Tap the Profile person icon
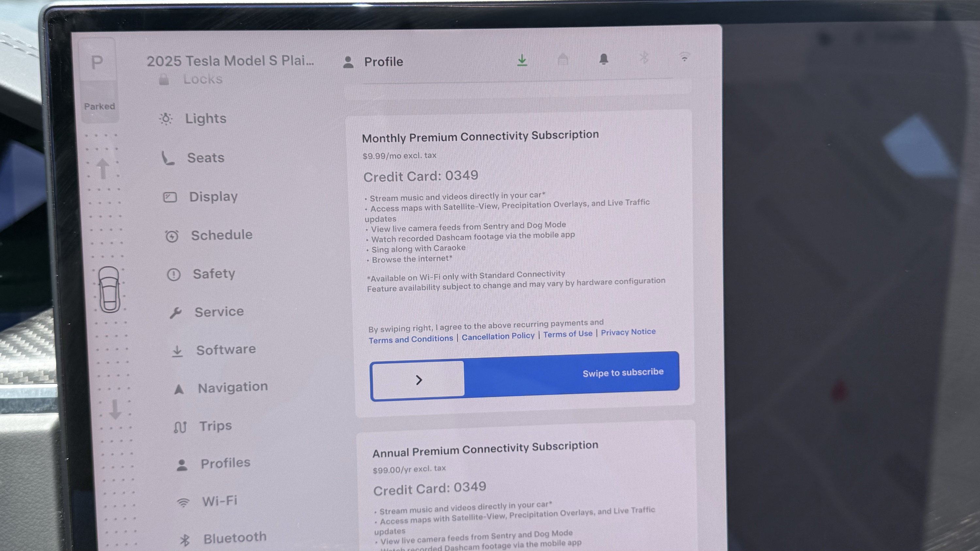The width and height of the screenshot is (980, 551). tap(348, 62)
